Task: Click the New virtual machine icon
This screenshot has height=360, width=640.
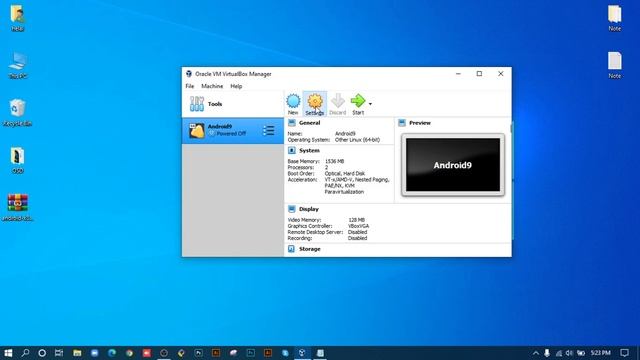Action: (x=293, y=104)
